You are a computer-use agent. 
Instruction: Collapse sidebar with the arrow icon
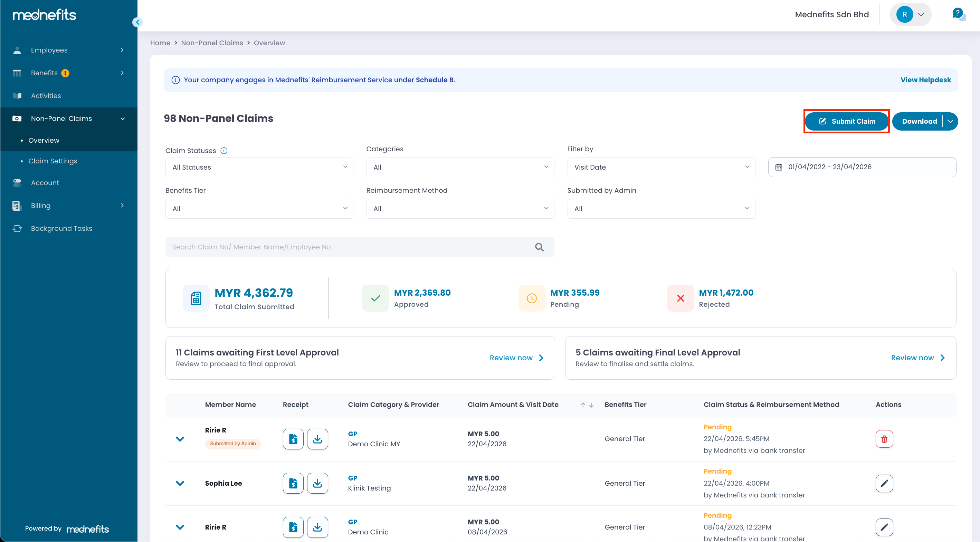point(138,22)
